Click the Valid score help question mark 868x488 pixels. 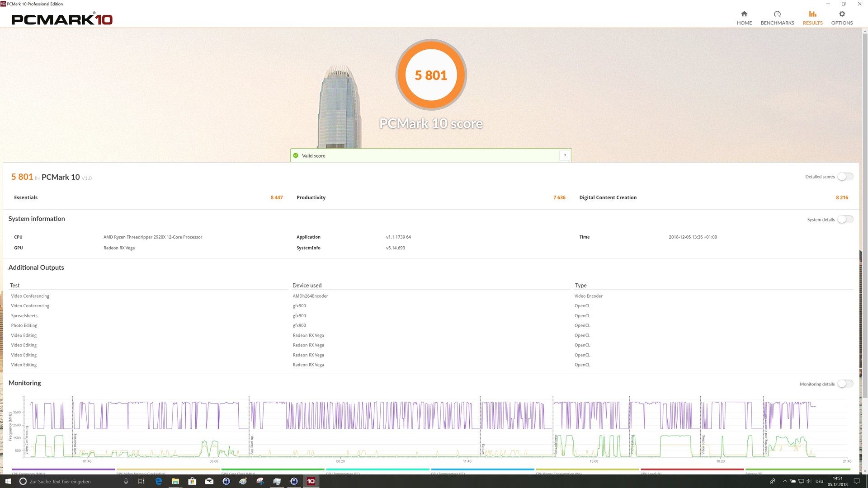565,155
